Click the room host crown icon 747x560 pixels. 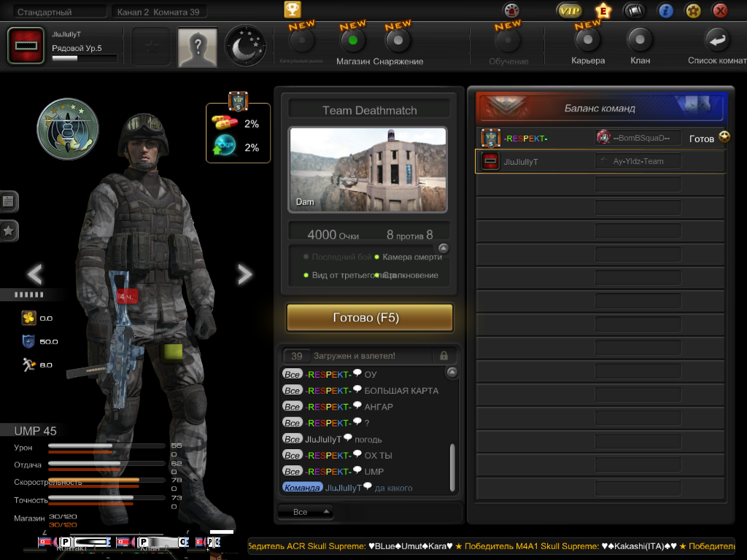724,136
